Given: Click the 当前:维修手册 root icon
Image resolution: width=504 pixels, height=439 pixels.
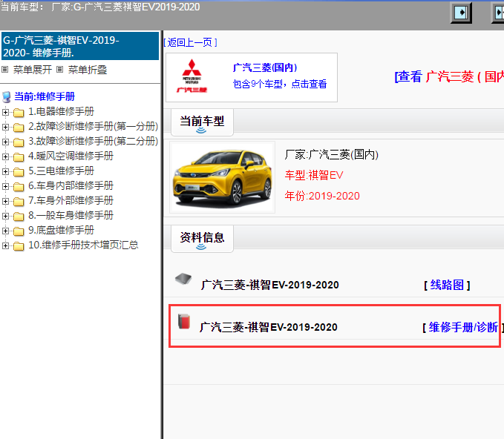Looking at the screenshot, I should pos(7,97).
